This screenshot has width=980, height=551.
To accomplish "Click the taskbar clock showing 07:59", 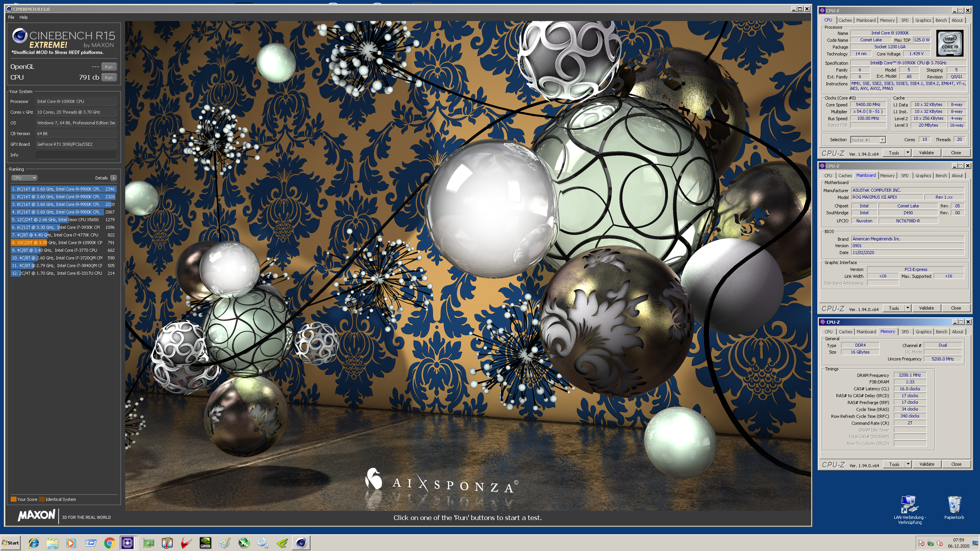I will point(959,543).
